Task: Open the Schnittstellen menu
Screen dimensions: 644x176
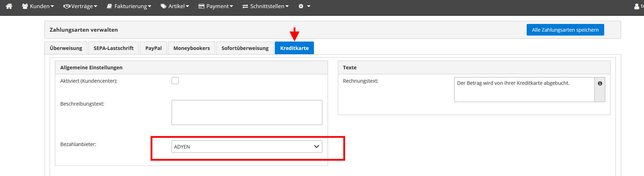Action: pyautogui.click(x=266, y=6)
